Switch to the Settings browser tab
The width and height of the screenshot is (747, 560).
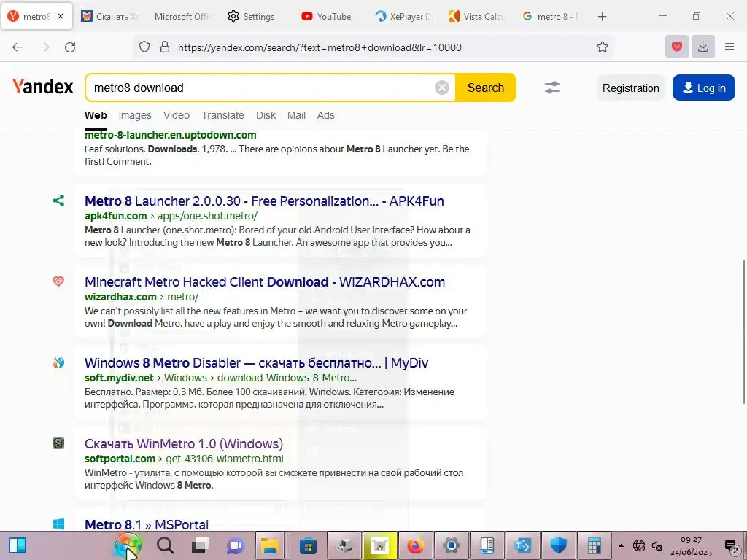[252, 17]
